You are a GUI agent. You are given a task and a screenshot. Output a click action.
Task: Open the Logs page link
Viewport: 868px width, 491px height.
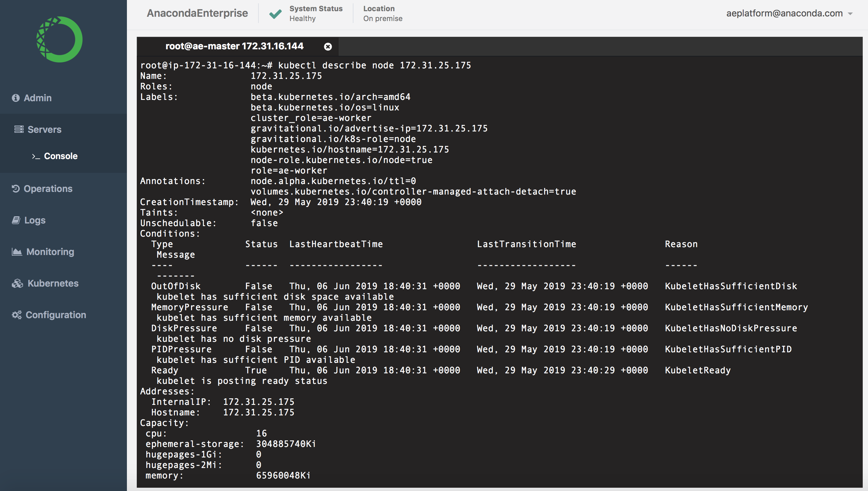[x=35, y=220]
